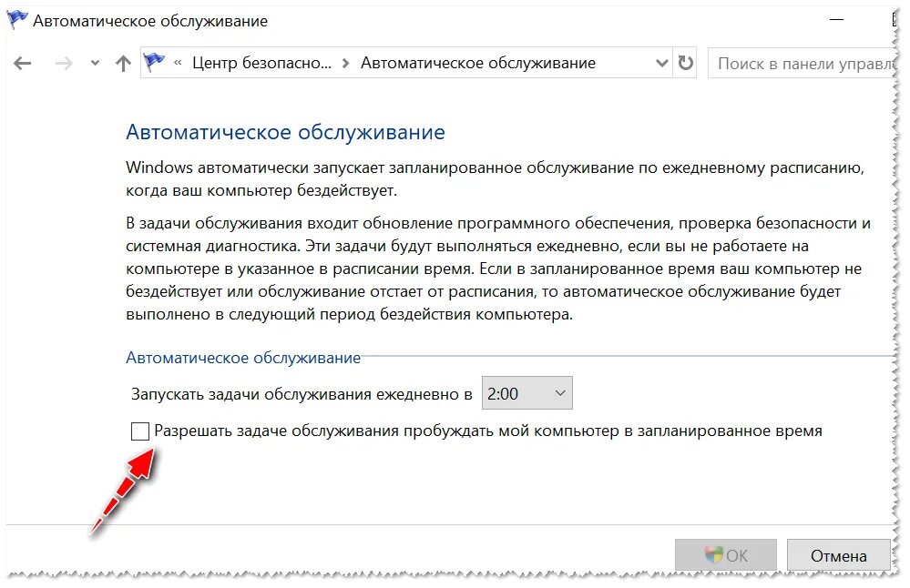The image size is (910, 588).
Task: Open the title bar flag system menu
Action: [x=17, y=21]
